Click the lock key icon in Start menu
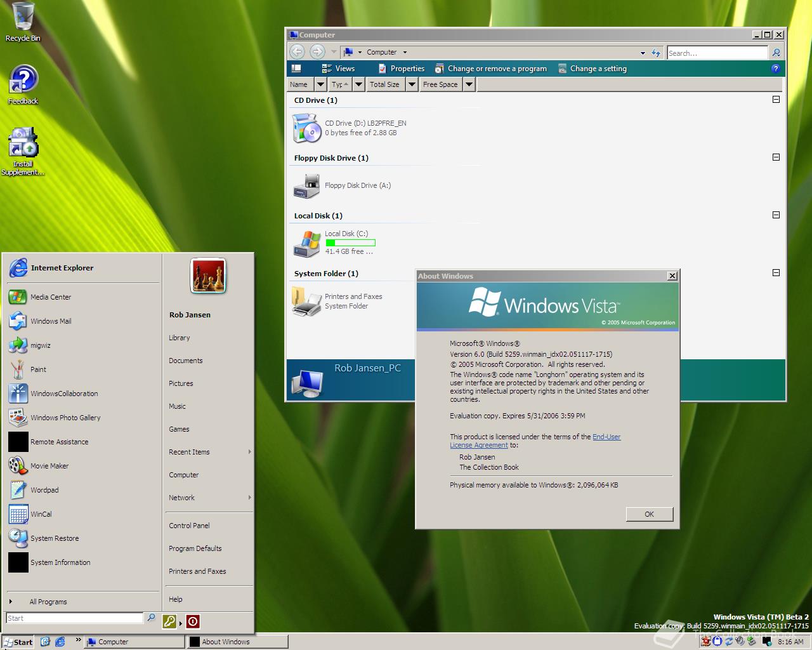This screenshot has width=812, height=650. [169, 621]
